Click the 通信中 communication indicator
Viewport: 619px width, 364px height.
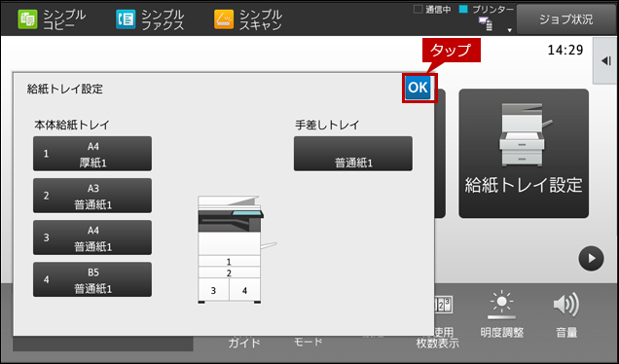[x=432, y=10]
